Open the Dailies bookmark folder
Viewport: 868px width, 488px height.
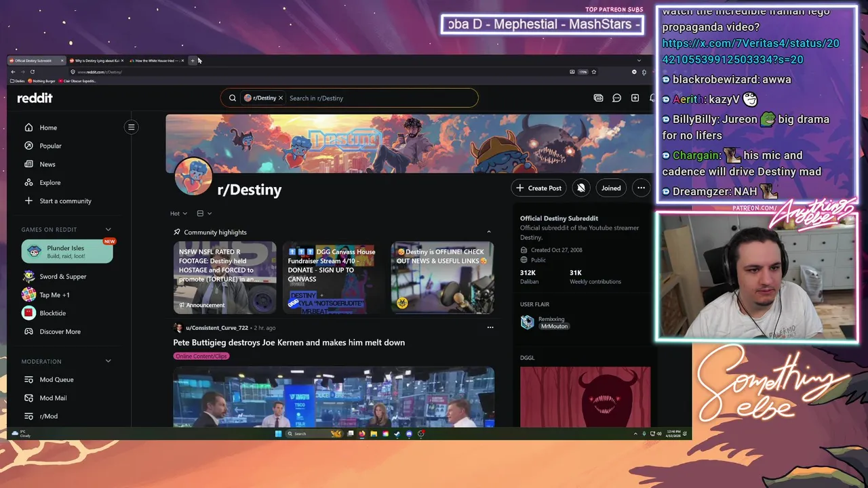(x=18, y=81)
